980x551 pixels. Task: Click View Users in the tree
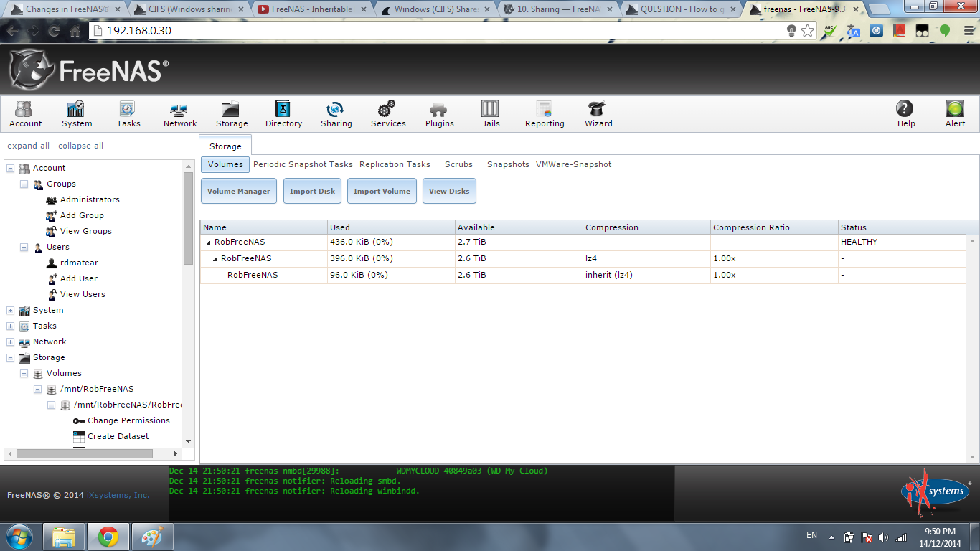tap(83, 294)
